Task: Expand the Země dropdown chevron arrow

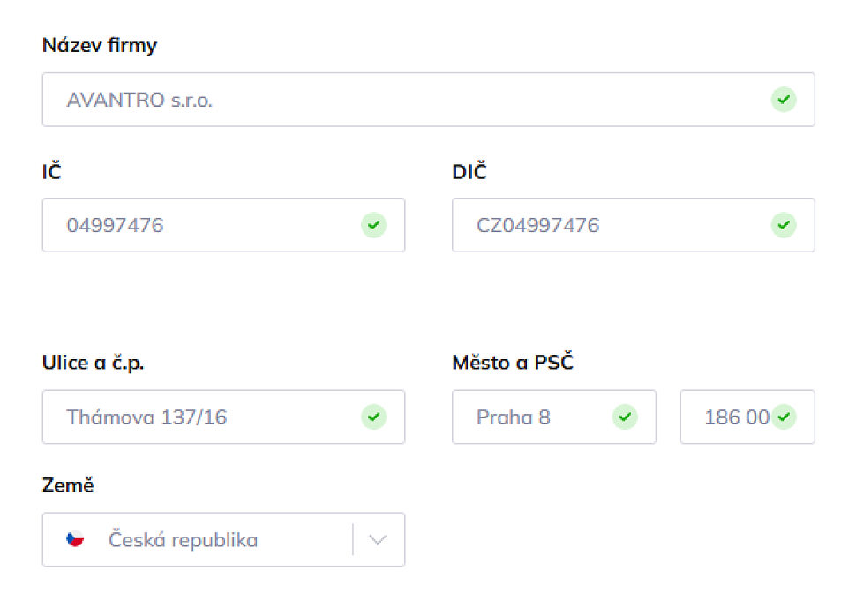Action: point(378,540)
